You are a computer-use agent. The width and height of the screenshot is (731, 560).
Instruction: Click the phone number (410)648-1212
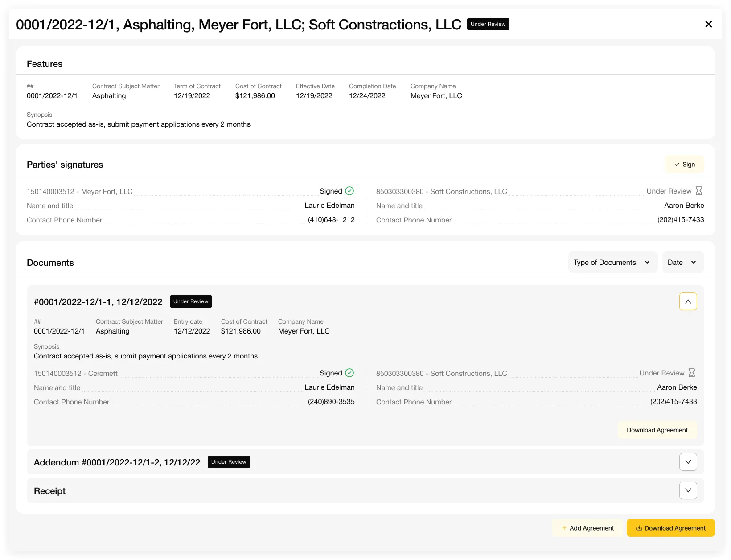(x=331, y=220)
